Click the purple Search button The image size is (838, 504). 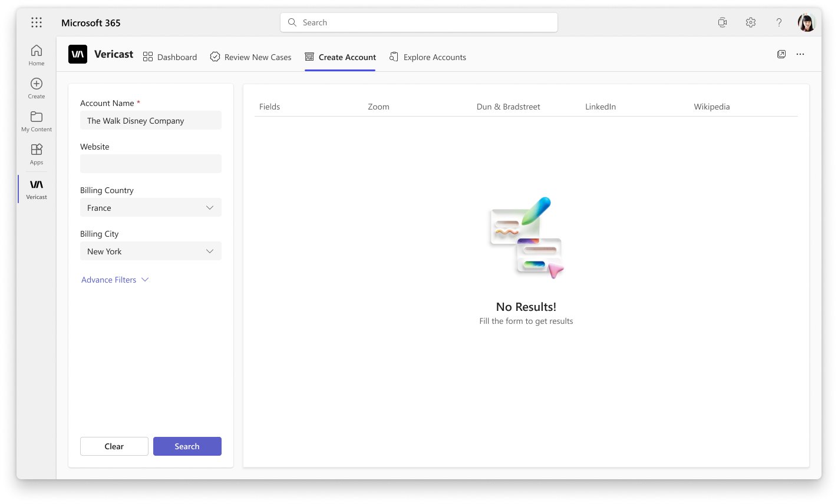[x=187, y=446]
